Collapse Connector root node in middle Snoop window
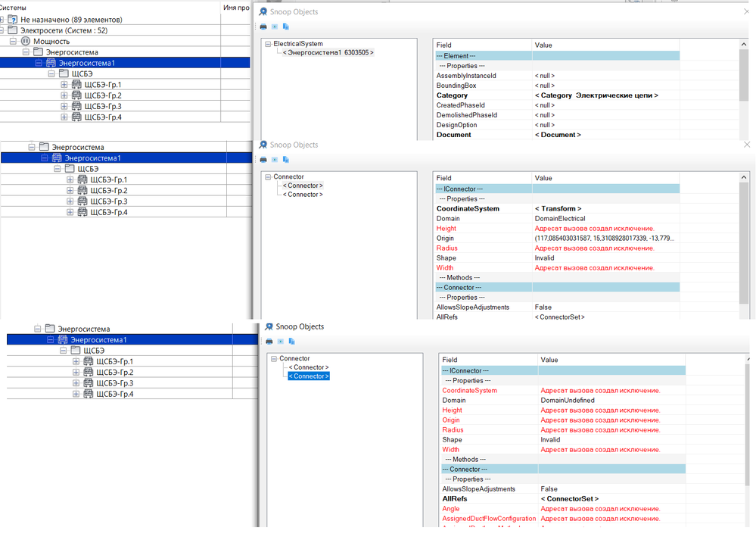The image size is (756, 543). tap(268, 177)
